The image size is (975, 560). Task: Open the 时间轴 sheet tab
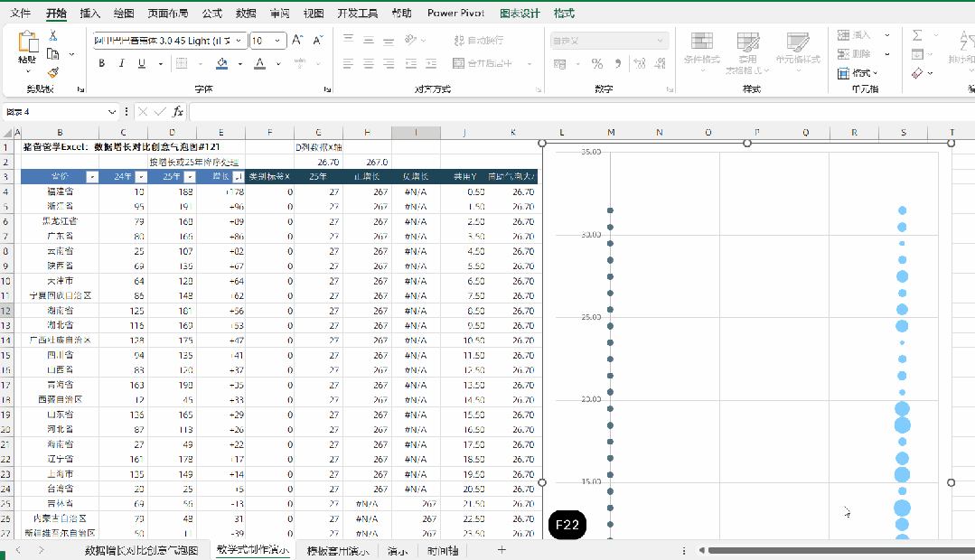[x=443, y=551]
